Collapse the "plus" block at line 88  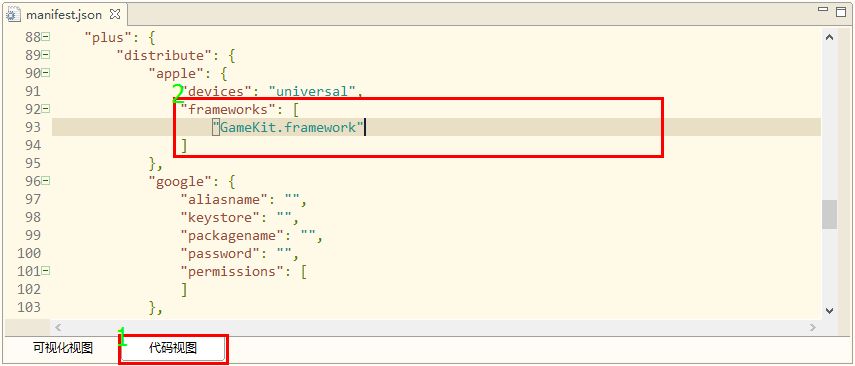click(x=46, y=37)
